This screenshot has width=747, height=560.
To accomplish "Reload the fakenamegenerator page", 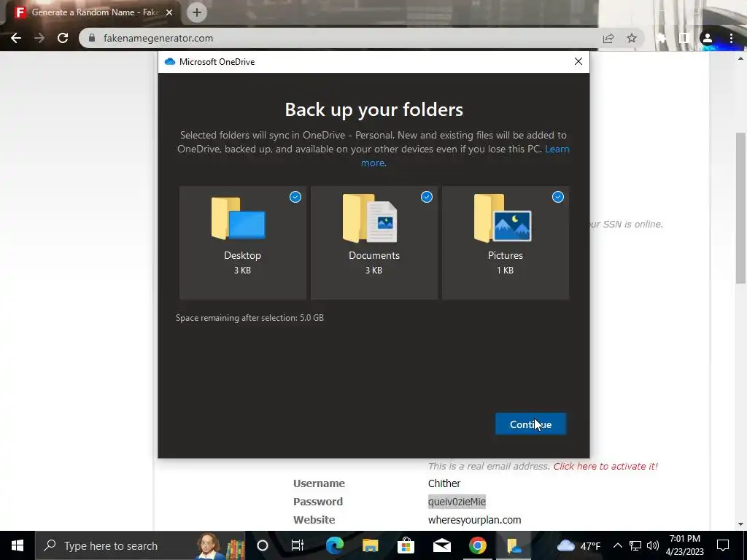I will [63, 38].
